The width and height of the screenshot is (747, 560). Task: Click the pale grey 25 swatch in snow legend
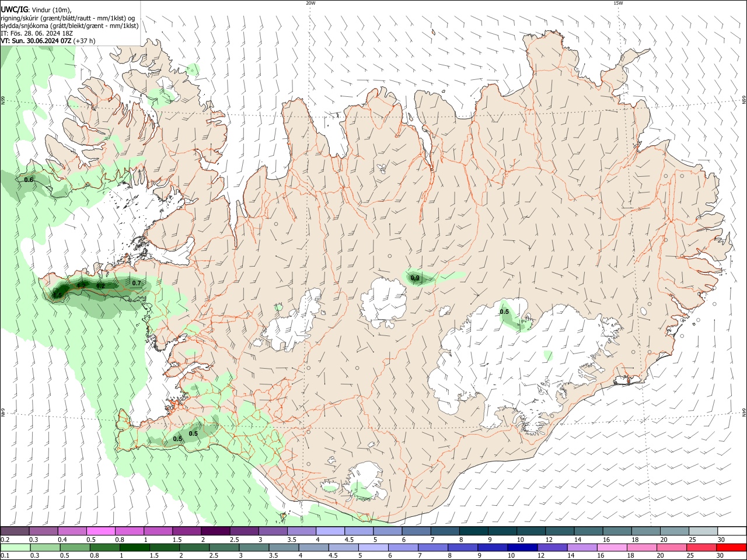point(703,531)
